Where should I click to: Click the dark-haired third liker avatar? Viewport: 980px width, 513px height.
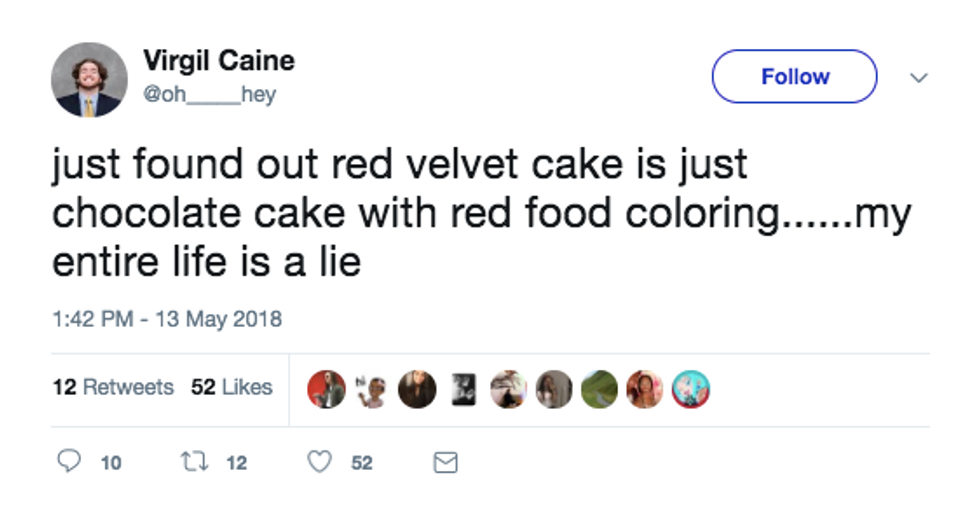tap(417, 389)
